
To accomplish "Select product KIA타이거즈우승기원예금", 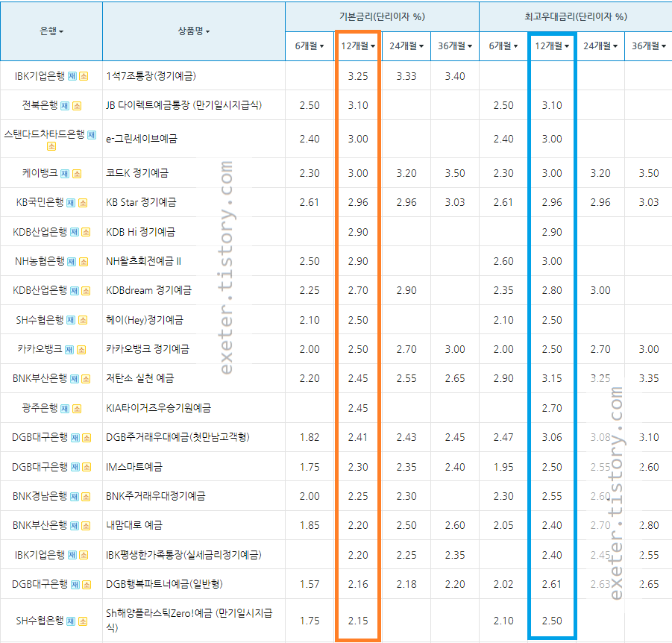I will [159, 408].
